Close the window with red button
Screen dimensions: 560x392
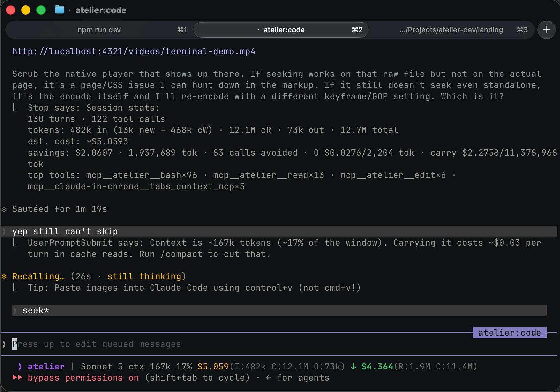click(x=11, y=10)
